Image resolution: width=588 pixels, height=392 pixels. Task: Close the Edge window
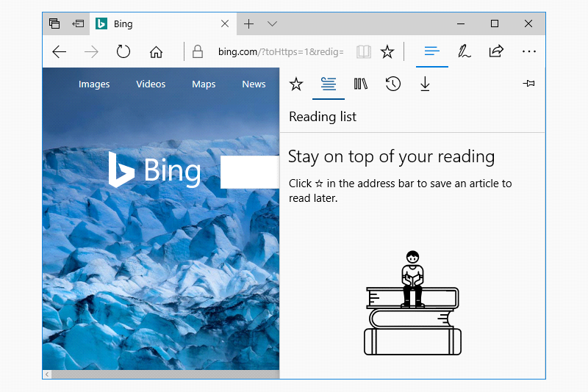point(528,23)
